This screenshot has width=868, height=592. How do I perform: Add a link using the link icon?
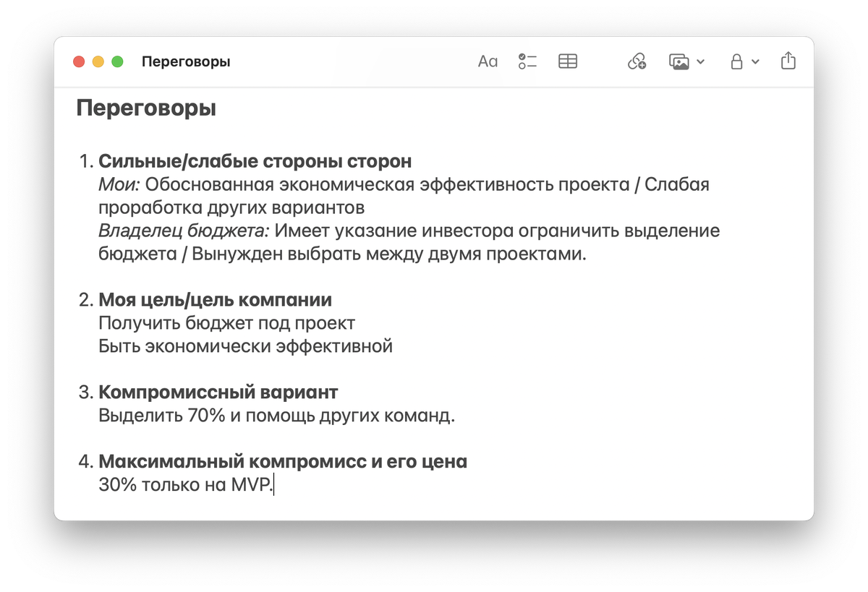pos(636,61)
